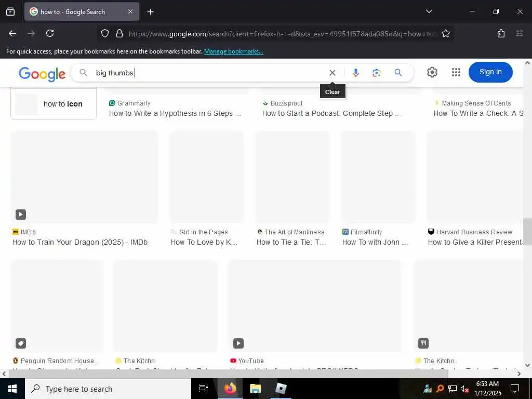Open File Explorer from the taskbar
The height and width of the screenshot is (399, 532).
tap(255, 389)
